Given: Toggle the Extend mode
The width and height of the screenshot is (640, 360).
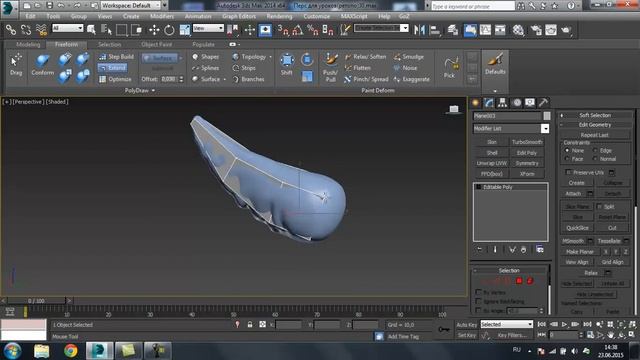Looking at the screenshot, I should click(x=113, y=68).
